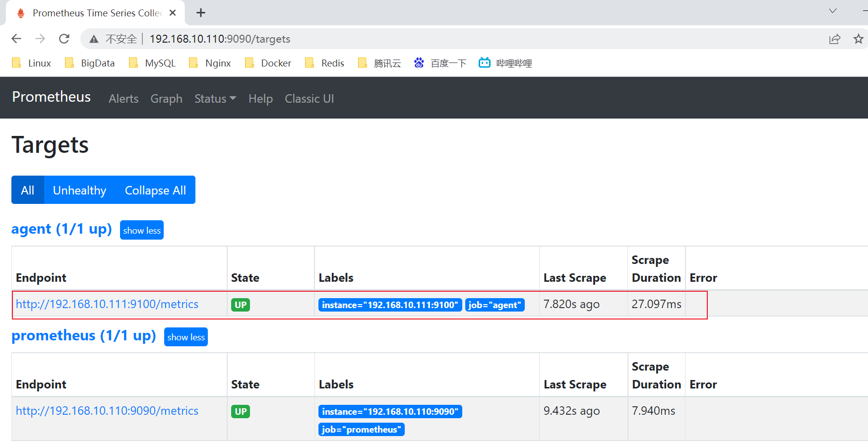Click the 27.097ms scrape duration cell
This screenshot has width=868, height=445.
pos(657,304)
